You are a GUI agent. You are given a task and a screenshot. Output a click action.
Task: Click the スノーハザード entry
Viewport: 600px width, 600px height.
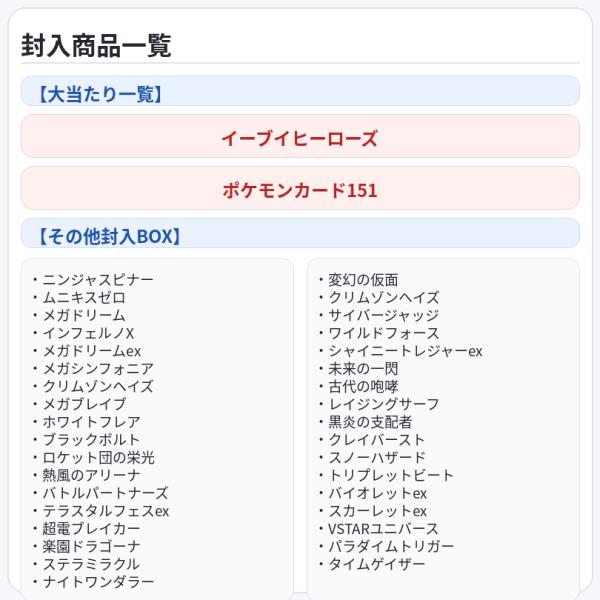377,458
